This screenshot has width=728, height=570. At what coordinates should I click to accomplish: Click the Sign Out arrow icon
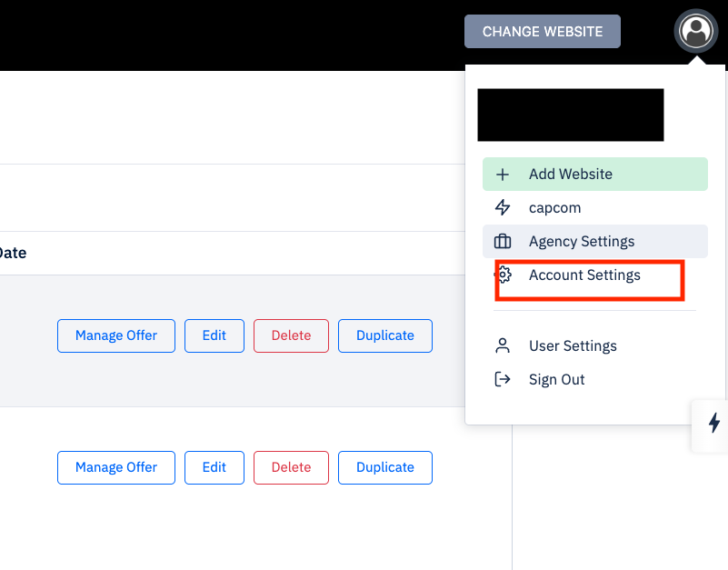coord(503,380)
